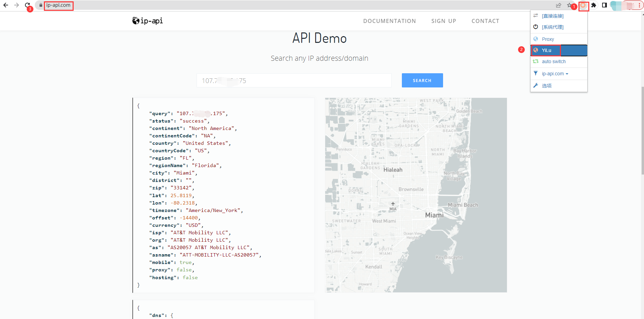This screenshot has height=319, width=644.
Task: Open the Chrome three-dot menu
Action: pos(639,5)
